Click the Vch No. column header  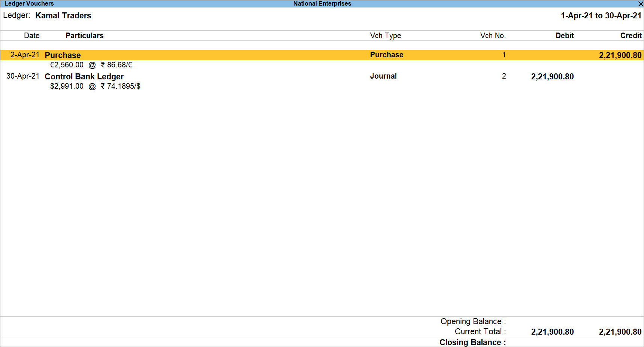click(x=493, y=36)
